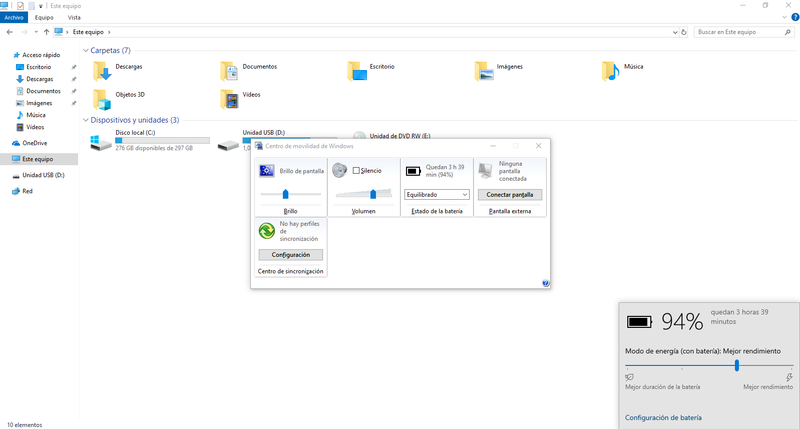Select Este equipo in navigation pane
Screen dimensions: 800x429
[x=39, y=159]
